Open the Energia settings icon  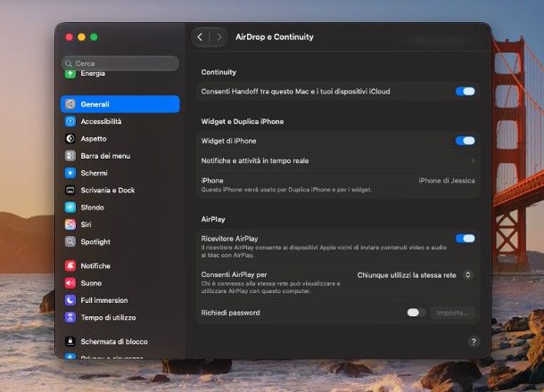[x=70, y=73]
